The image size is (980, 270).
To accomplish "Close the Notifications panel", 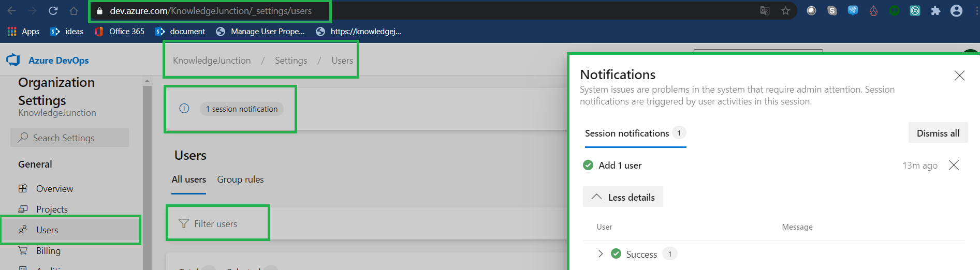I will tap(959, 76).
